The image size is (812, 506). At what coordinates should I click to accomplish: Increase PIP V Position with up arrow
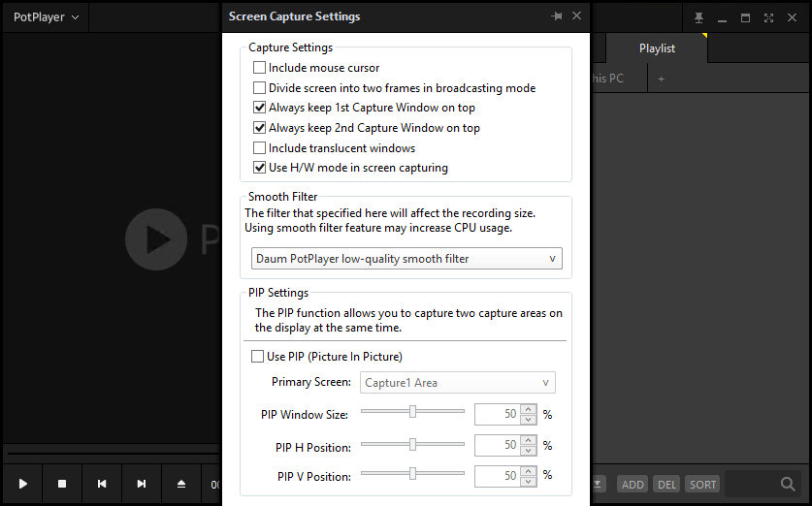click(x=528, y=471)
